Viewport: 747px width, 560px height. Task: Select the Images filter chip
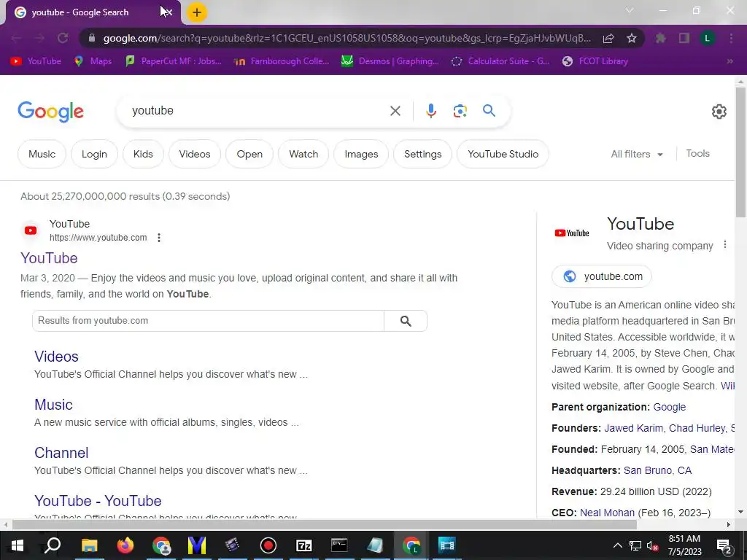(x=361, y=155)
